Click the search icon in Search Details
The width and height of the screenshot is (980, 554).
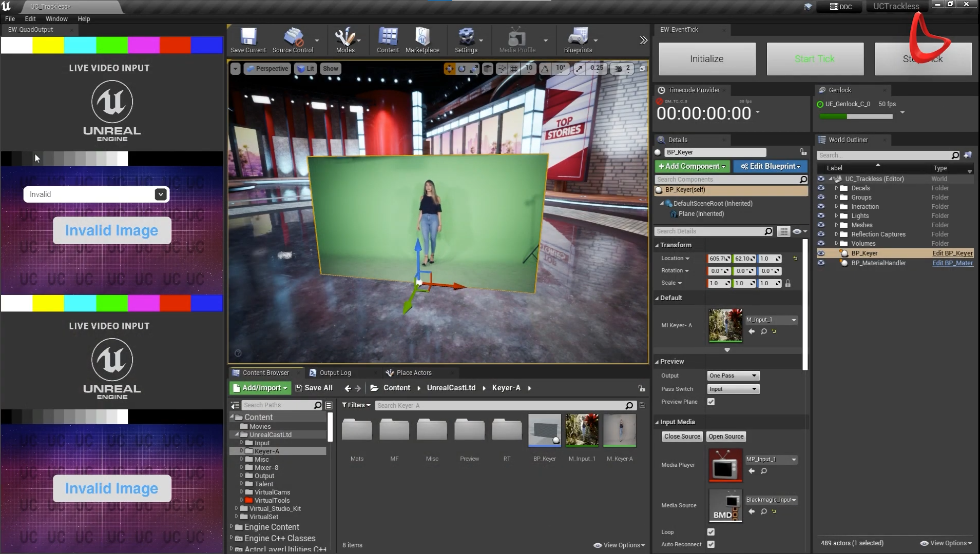[768, 231]
